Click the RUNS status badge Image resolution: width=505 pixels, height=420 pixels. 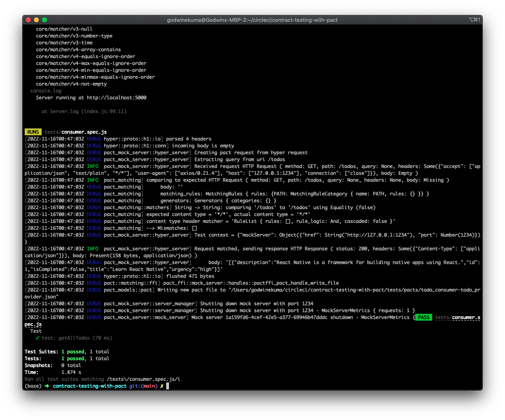(x=33, y=132)
